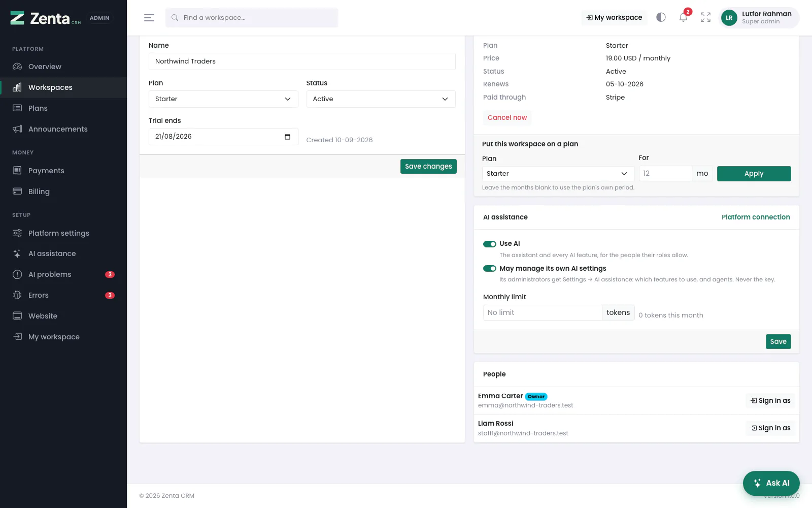Click the Errors badge count
Viewport: 812px width, 508px height.
tap(110, 295)
